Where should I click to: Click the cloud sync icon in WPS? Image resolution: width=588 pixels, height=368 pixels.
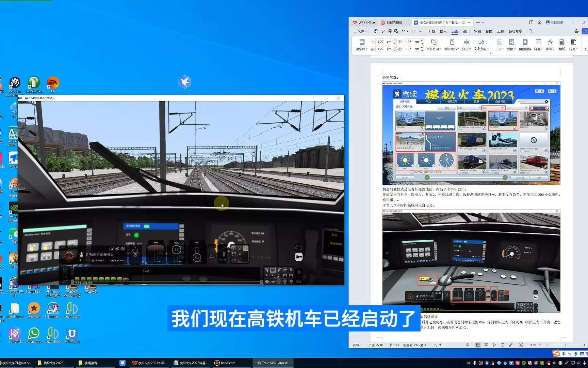point(576,31)
